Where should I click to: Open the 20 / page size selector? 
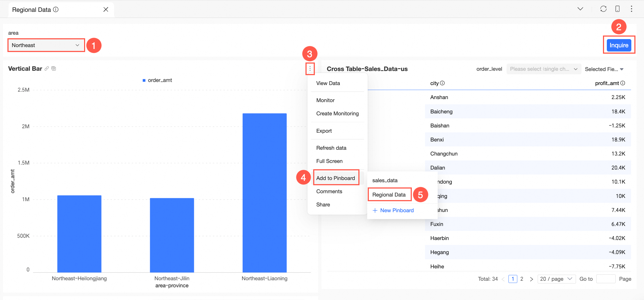click(556, 279)
